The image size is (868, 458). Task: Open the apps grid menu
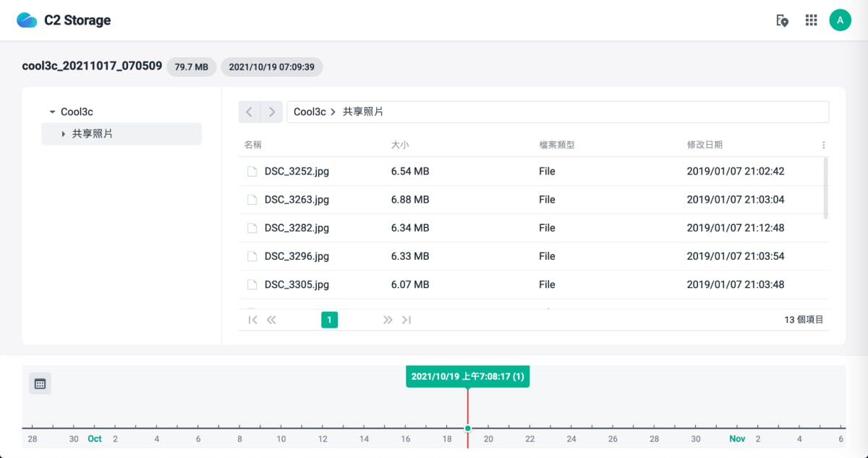pyautogui.click(x=811, y=20)
